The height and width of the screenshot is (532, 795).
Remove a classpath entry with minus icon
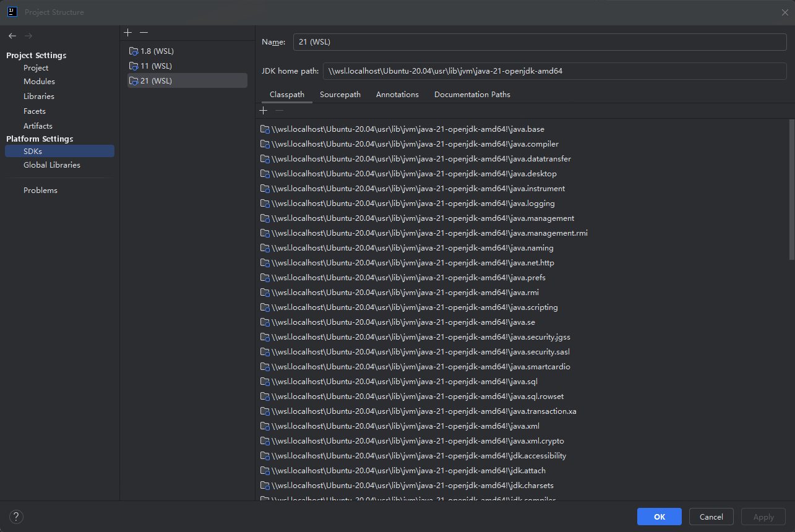point(279,110)
